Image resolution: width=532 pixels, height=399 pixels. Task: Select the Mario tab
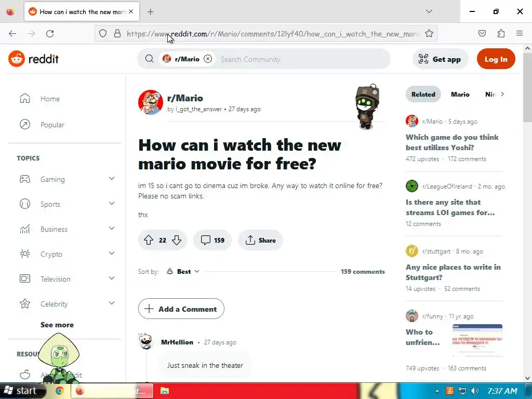point(460,95)
